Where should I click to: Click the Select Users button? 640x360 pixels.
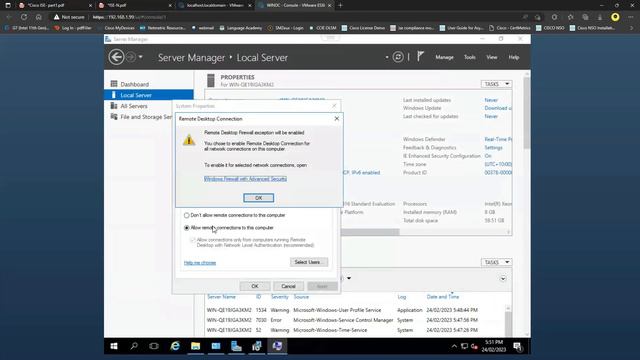pos(309,262)
